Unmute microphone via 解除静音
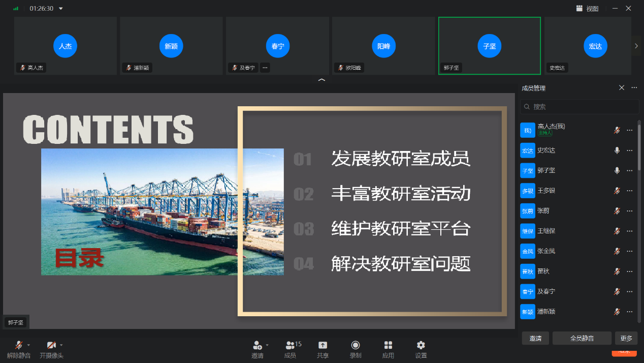Screen dimensions: 644x363 pyautogui.click(x=19, y=345)
